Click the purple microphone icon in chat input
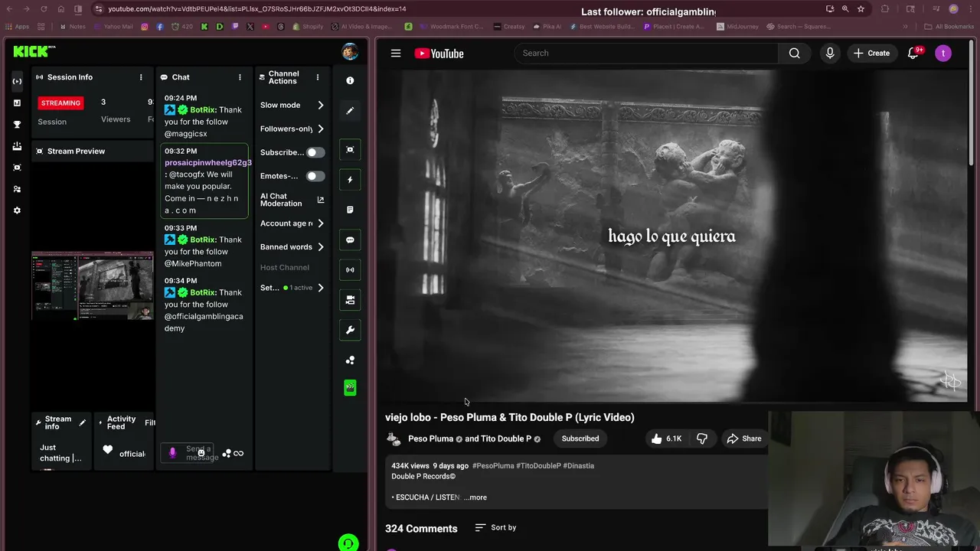 [172, 453]
